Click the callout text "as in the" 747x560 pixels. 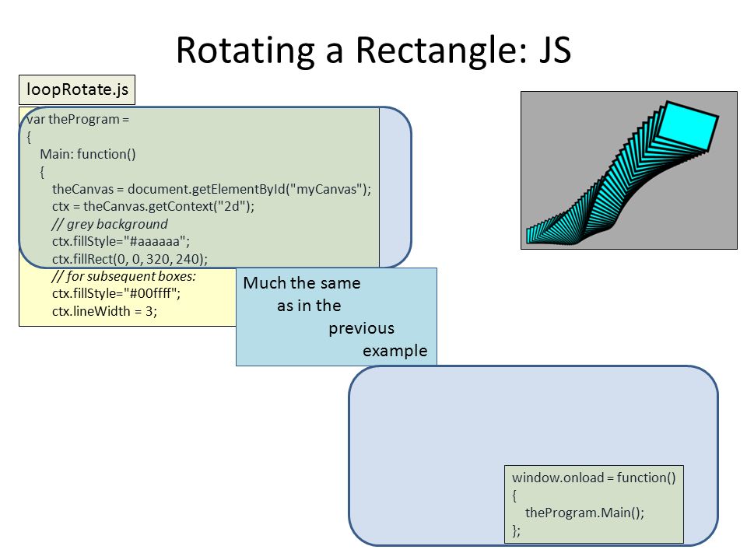[309, 305]
